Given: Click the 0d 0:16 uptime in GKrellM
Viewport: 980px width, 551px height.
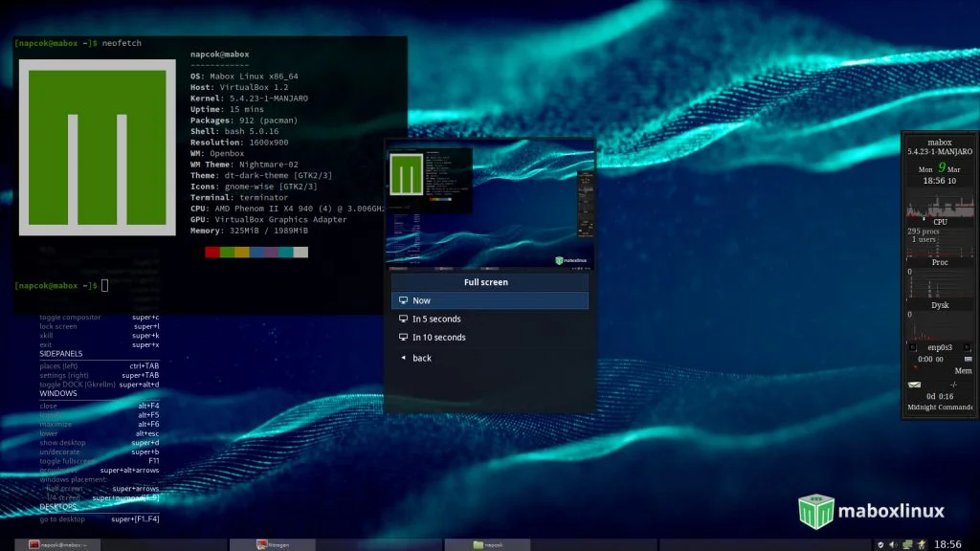Looking at the screenshot, I should pyautogui.click(x=940, y=397).
